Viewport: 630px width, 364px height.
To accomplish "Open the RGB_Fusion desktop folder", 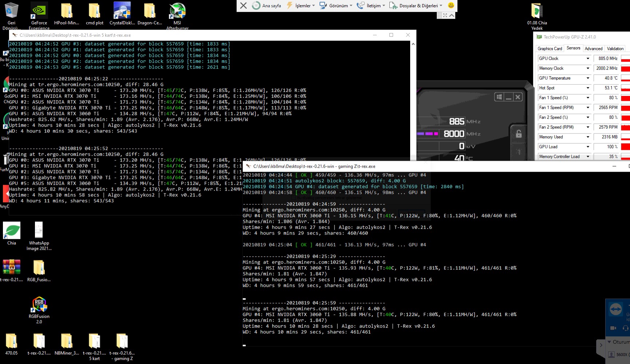I will [x=39, y=271].
